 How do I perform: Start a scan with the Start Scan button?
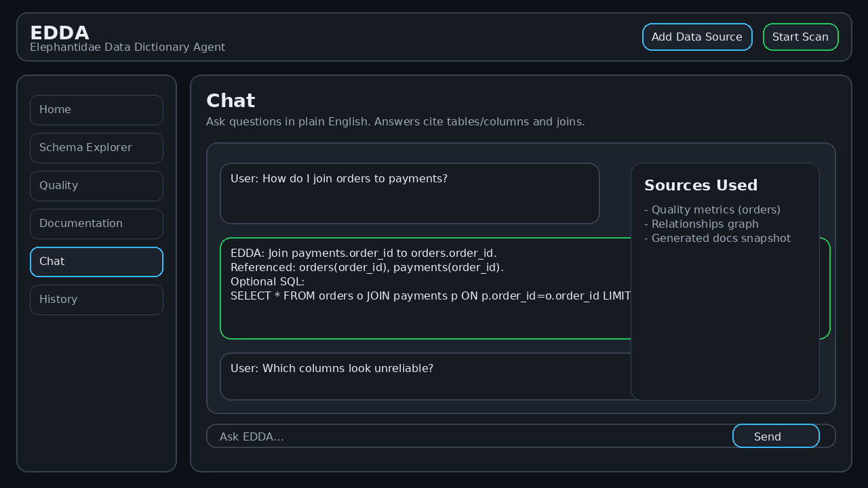(x=801, y=37)
